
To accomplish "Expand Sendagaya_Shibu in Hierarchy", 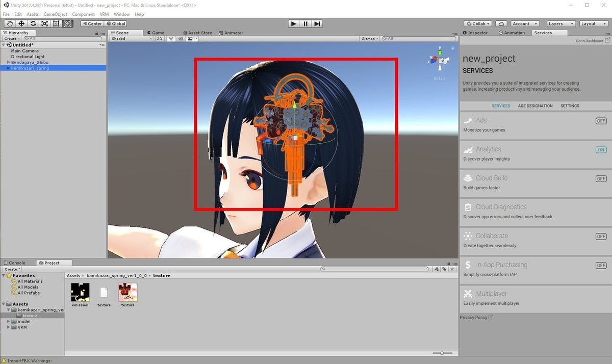I will click(8, 62).
